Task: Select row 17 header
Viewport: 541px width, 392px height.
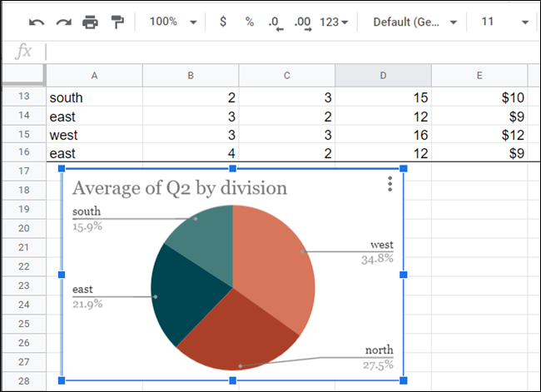Action: tap(24, 171)
